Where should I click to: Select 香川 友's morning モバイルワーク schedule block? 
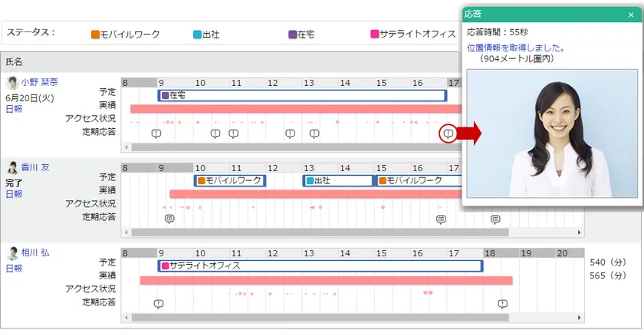230,180
